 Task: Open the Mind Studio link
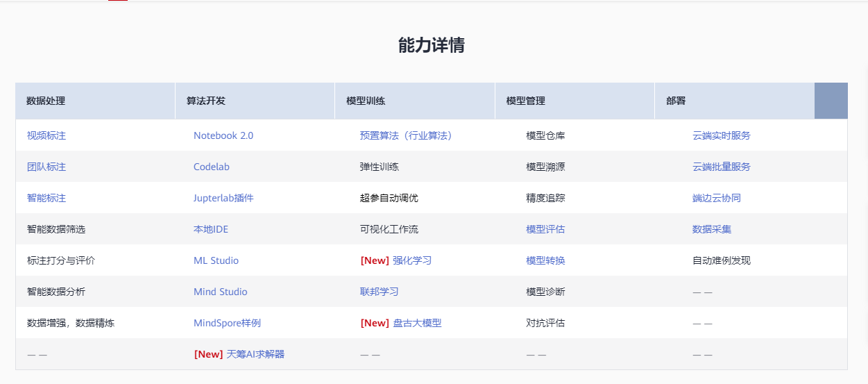click(x=221, y=292)
